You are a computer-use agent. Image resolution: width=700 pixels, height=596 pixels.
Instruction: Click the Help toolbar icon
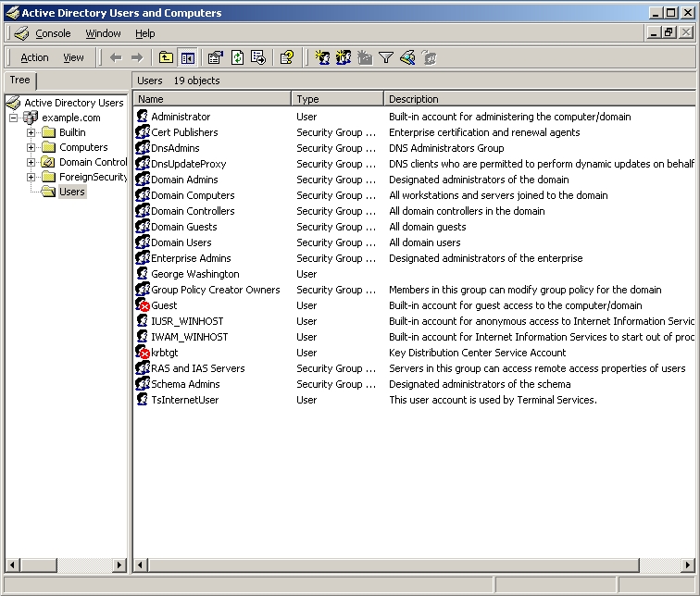pyautogui.click(x=287, y=57)
